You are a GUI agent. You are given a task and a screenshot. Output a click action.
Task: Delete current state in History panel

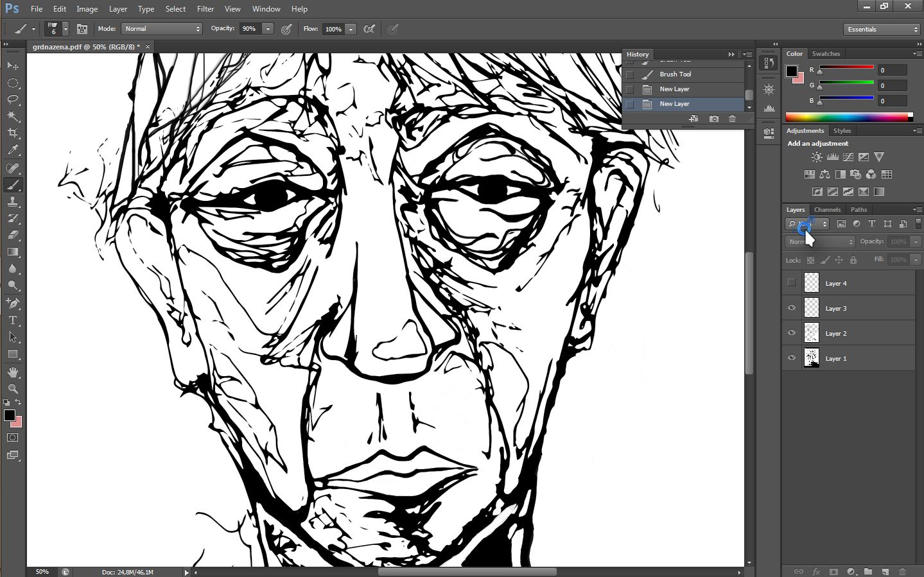tap(732, 119)
